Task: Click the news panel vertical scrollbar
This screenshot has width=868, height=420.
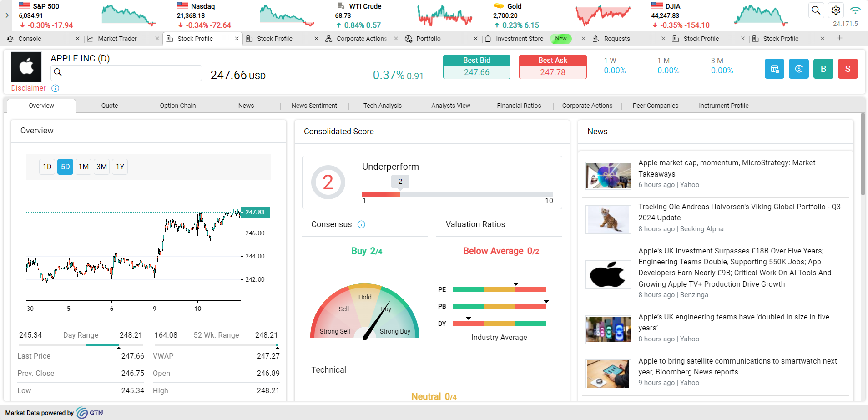Action: [x=863, y=155]
